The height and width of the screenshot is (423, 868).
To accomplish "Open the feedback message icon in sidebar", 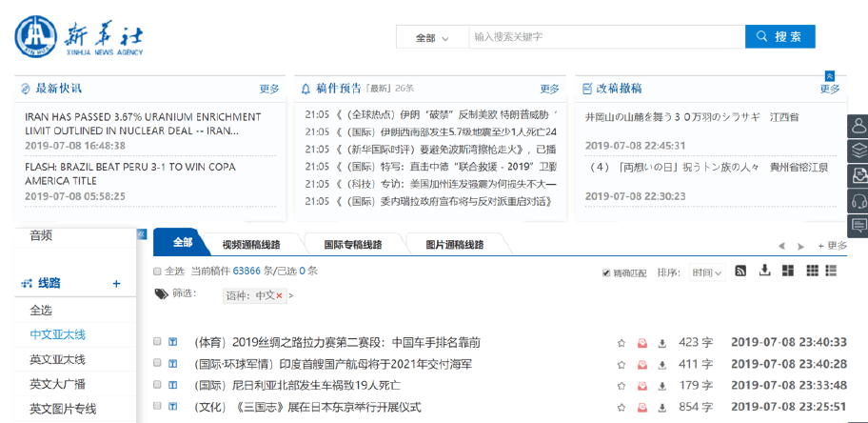I will [858, 225].
